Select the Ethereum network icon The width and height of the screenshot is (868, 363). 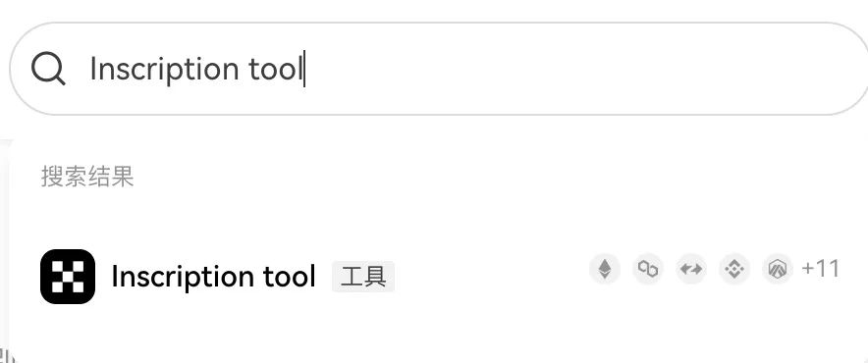pyautogui.click(x=605, y=270)
